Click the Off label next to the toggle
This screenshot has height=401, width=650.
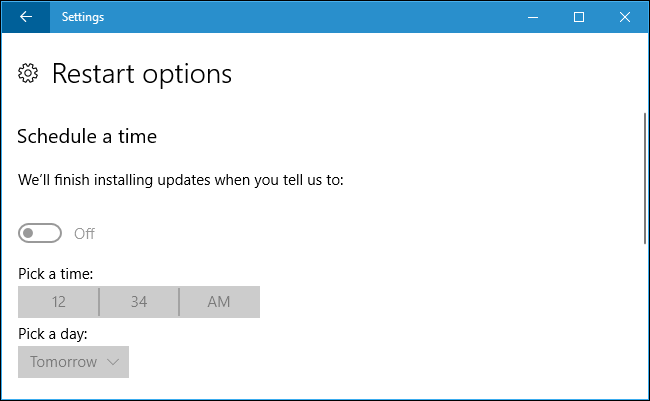85,233
